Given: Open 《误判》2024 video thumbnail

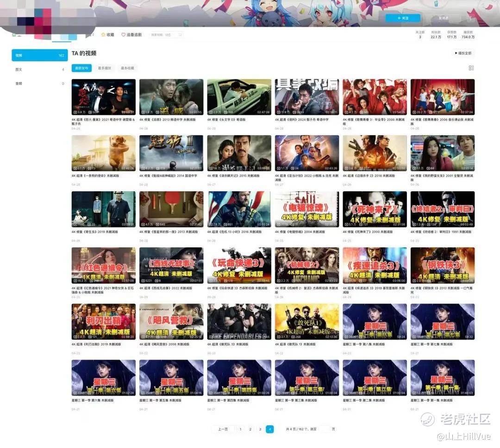Looking at the screenshot, I should pos(307,97).
